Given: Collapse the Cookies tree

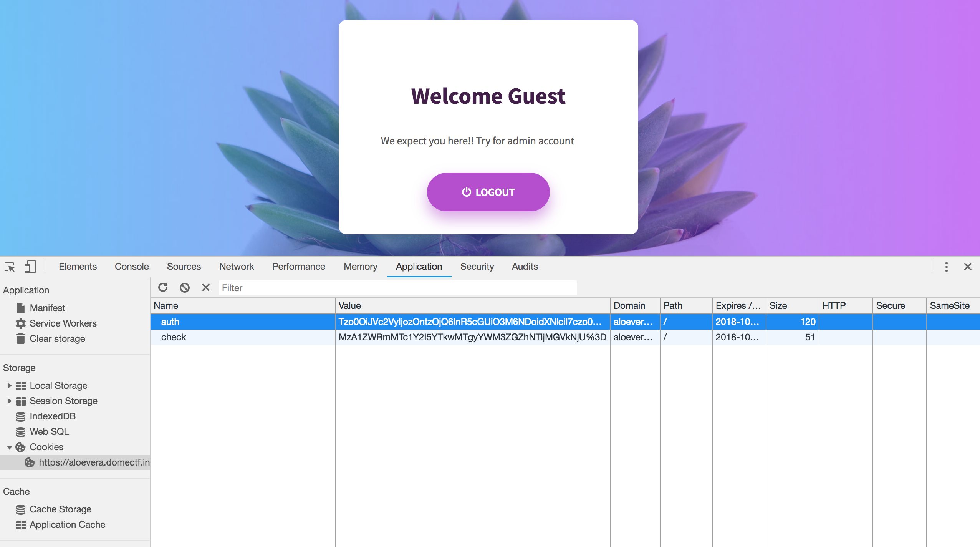Looking at the screenshot, I should (10, 447).
